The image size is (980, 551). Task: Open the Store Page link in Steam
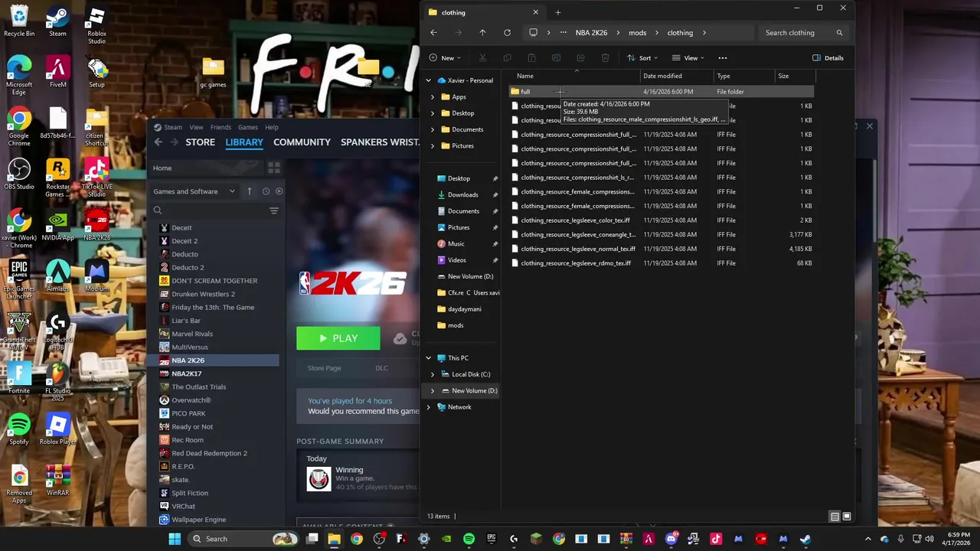(324, 368)
